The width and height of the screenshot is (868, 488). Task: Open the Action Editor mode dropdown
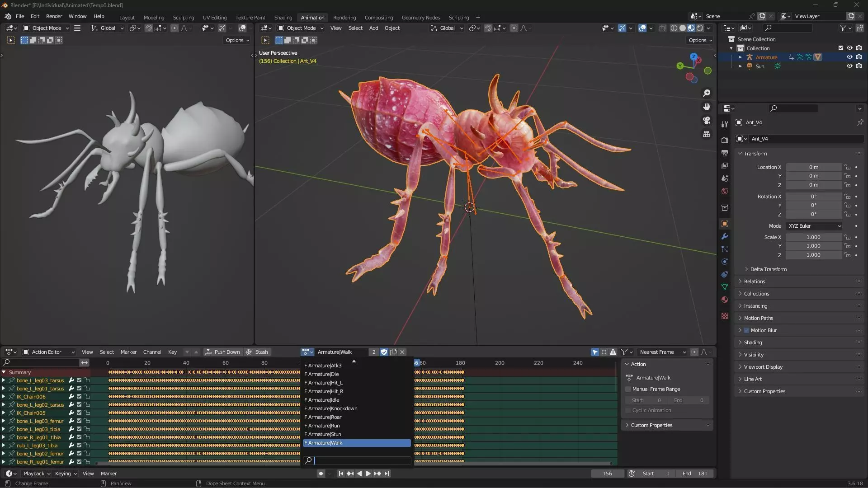click(49, 352)
